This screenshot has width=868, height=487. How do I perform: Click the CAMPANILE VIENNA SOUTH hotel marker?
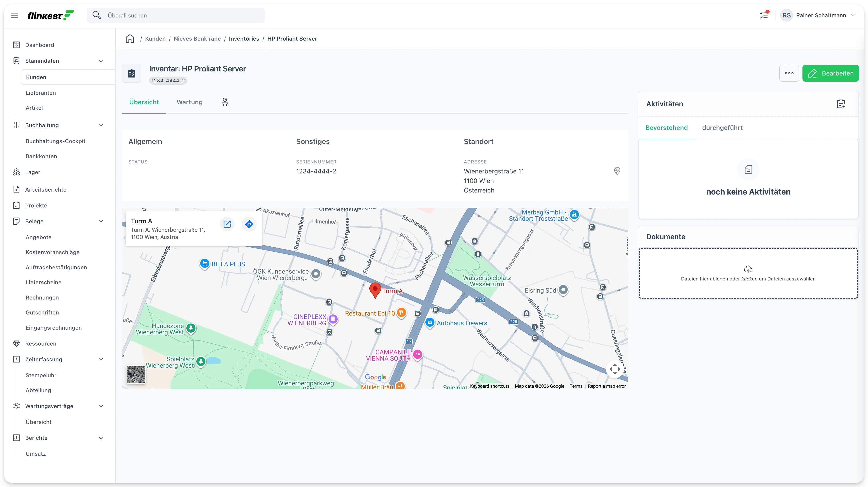pyautogui.click(x=417, y=355)
